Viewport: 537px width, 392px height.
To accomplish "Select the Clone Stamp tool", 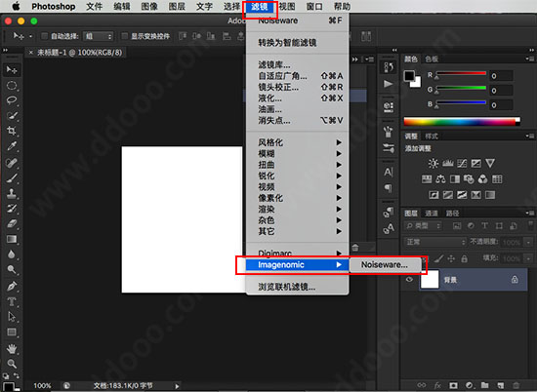I will point(12,193).
